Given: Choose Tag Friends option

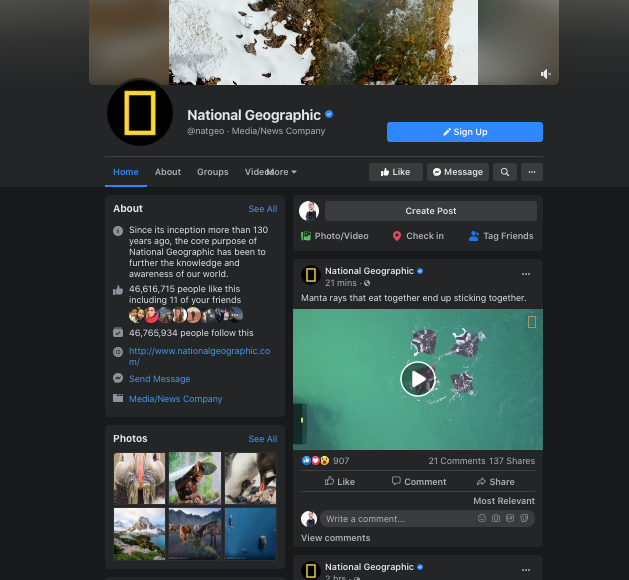Looking at the screenshot, I should 501,236.
